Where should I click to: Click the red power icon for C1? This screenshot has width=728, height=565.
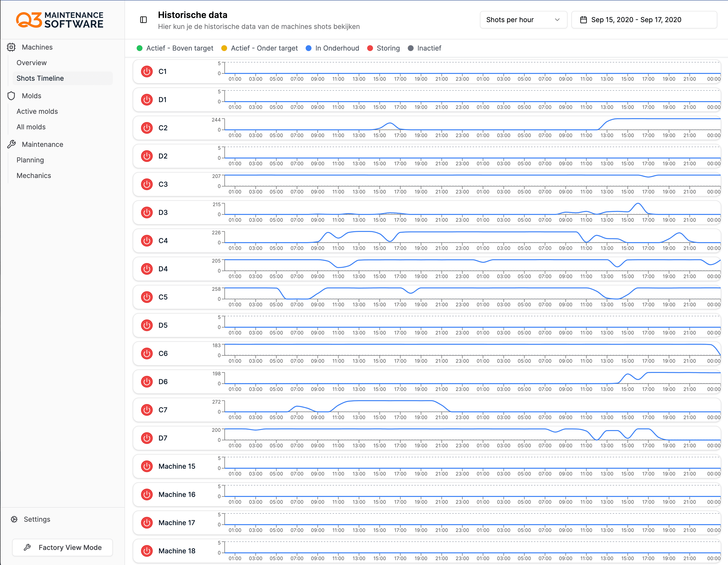click(147, 72)
